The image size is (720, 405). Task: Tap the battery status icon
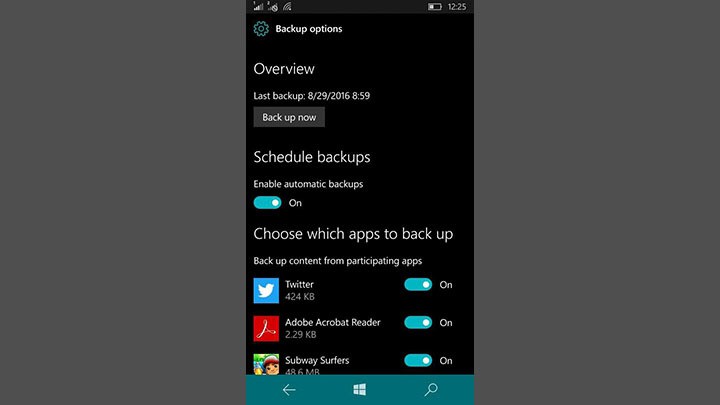(434, 6)
